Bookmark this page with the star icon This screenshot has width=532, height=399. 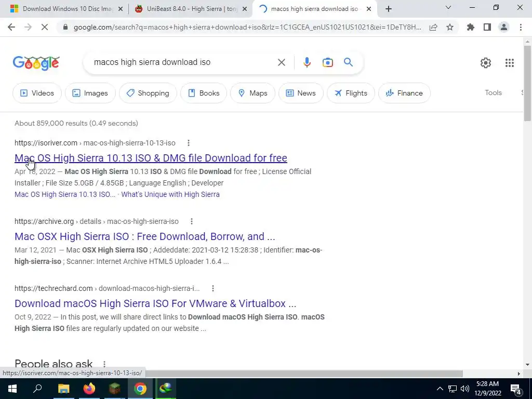(450, 27)
